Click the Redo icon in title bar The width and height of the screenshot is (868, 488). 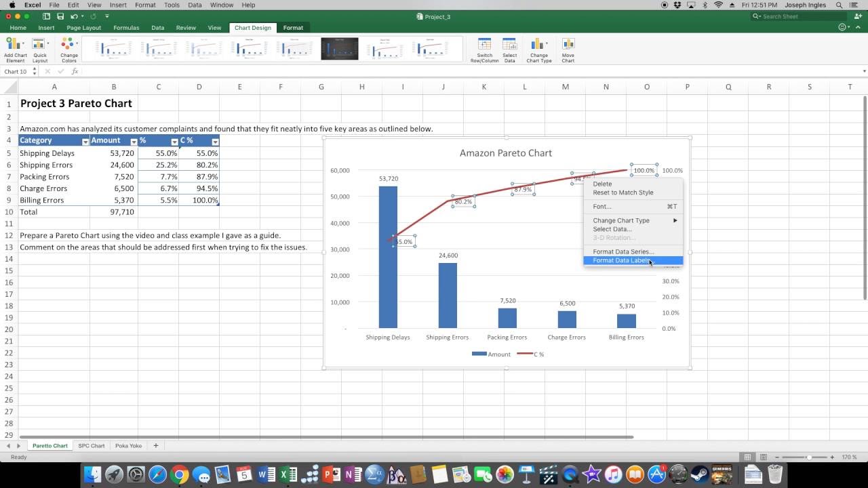pyautogui.click(x=93, y=16)
